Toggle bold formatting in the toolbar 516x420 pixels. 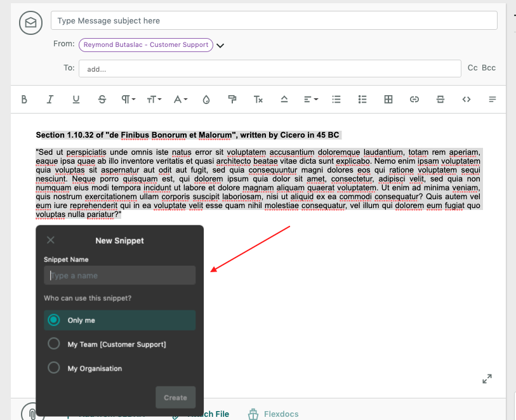coord(24,100)
